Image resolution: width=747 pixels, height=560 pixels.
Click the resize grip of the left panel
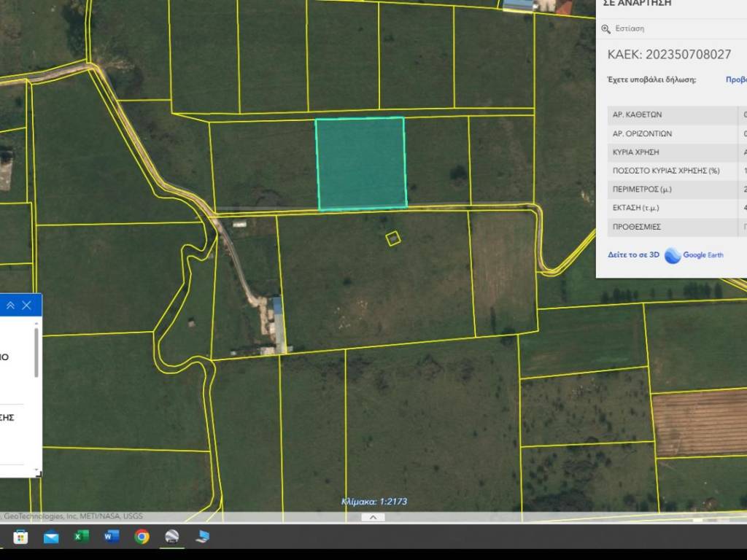click(39, 475)
